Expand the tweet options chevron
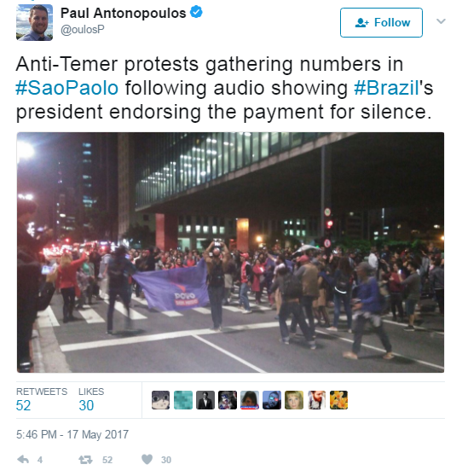 point(441,21)
